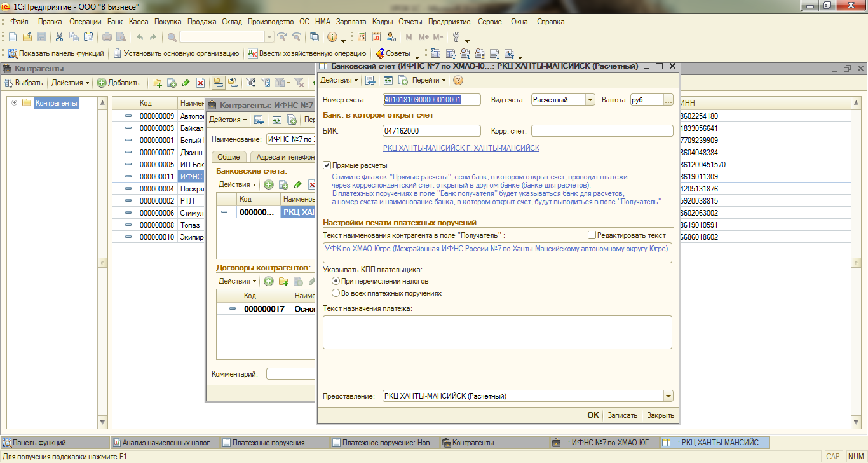Open the Вид счета dropdown arrow

click(x=590, y=99)
